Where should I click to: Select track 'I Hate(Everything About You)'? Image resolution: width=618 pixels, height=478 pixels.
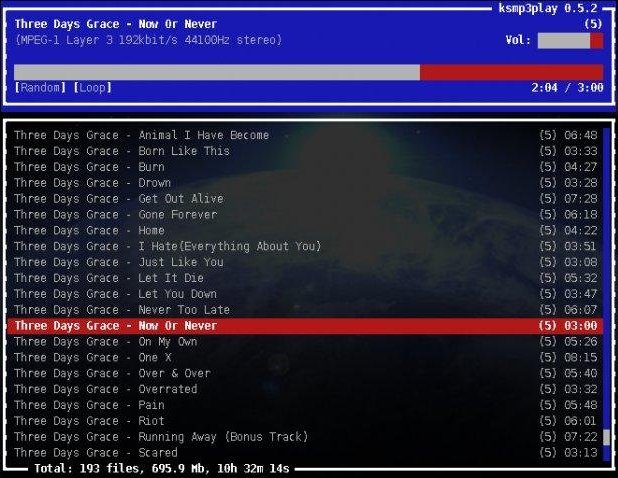305,246
